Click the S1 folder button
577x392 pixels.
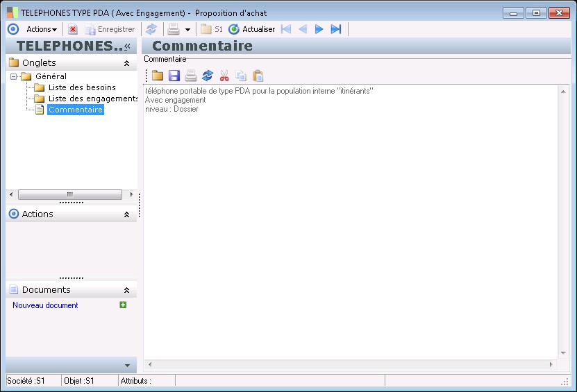point(212,29)
